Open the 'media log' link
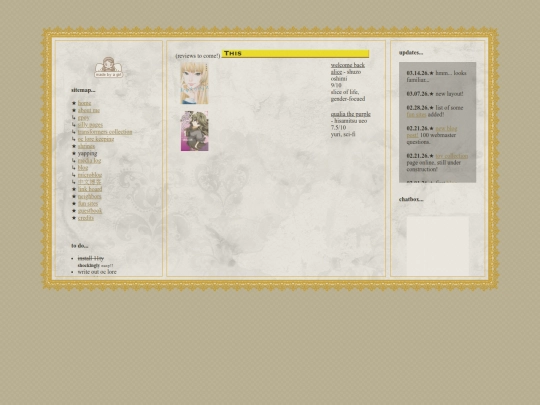The width and height of the screenshot is (540, 405). pyautogui.click(x=90, y=160)
